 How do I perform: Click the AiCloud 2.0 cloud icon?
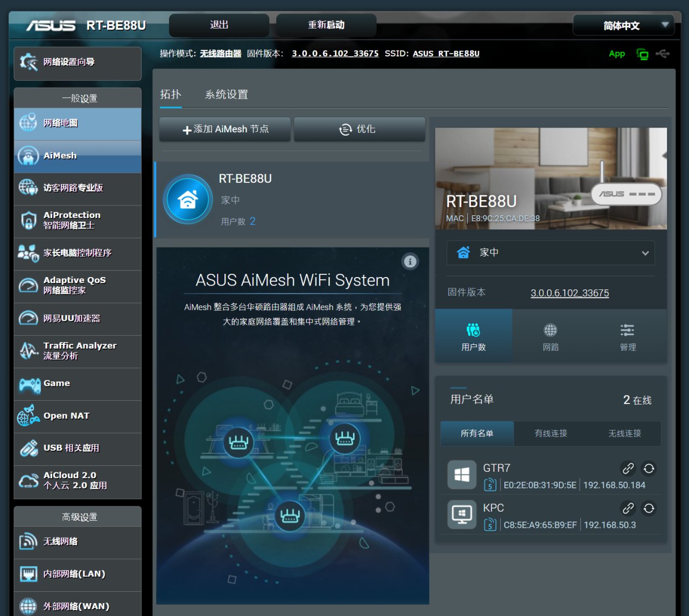click(x=29, y=481)
